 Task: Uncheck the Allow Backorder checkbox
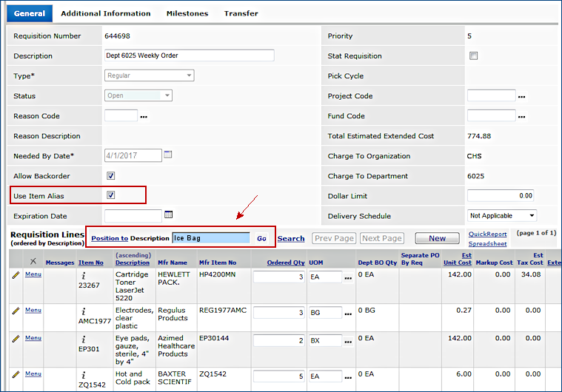point(111,176)
